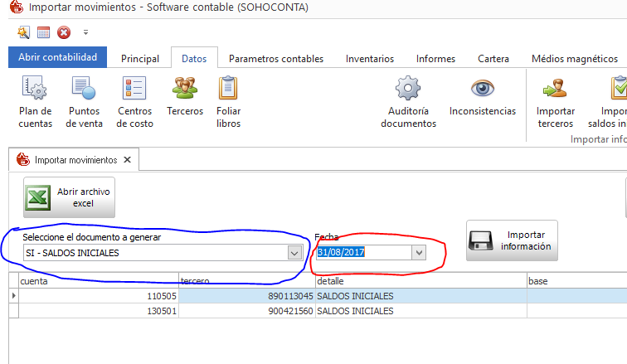Expand the document type dropdown arrow
This screenshot has width=627, height=364.
294,253
